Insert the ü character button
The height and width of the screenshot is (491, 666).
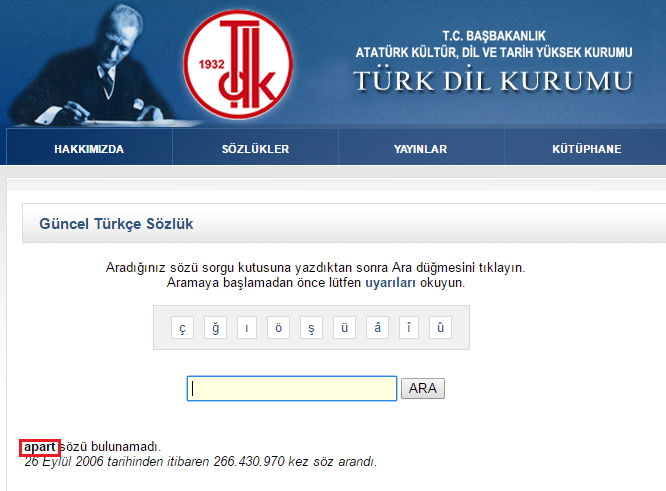[x=344, y=327]
